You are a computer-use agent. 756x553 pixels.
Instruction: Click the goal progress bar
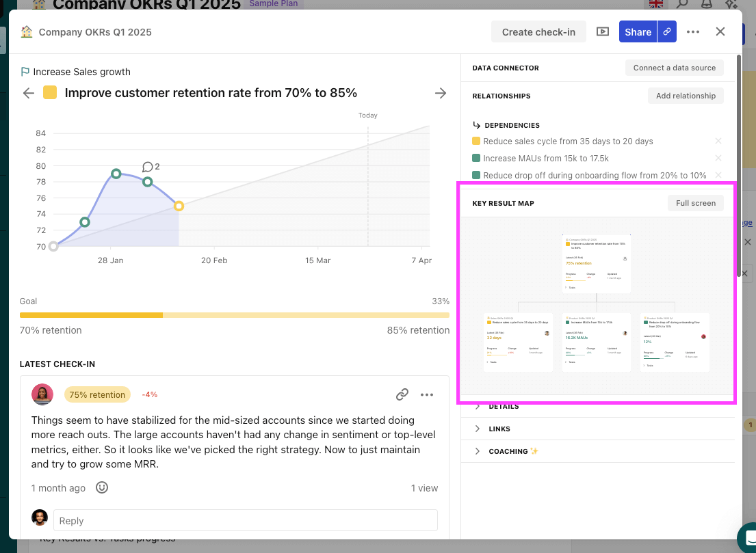click(234, 315)
